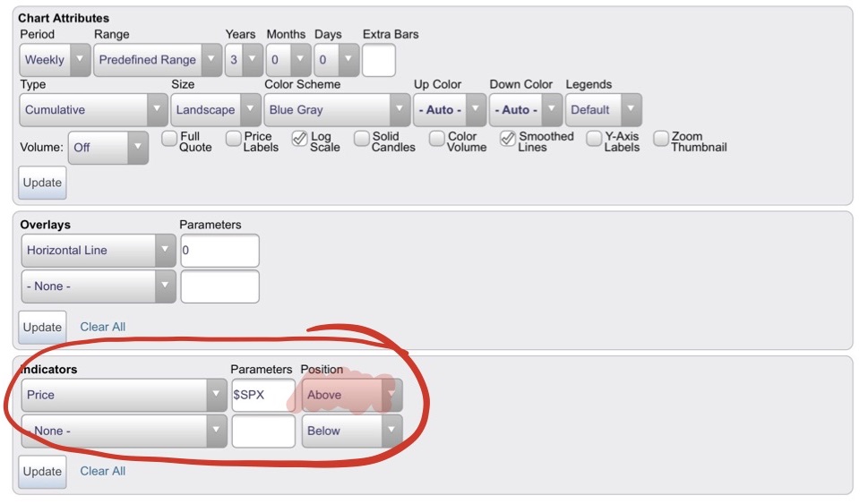Image resolution: width=860 pixels, height=504 pixels.
Task: Expand the Range dropdown set to Predefined Range
Action: [x=158, y=60]
